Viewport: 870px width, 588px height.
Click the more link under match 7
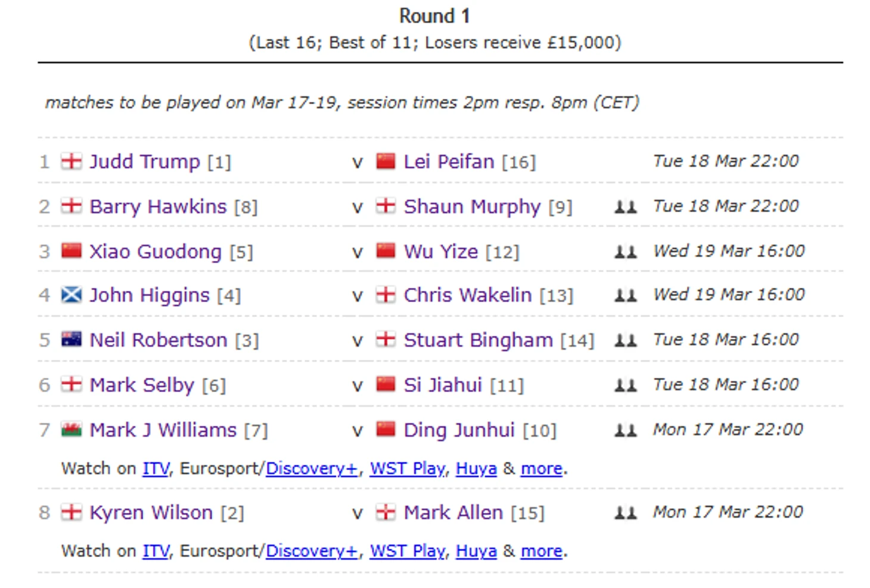coord(542,469)
